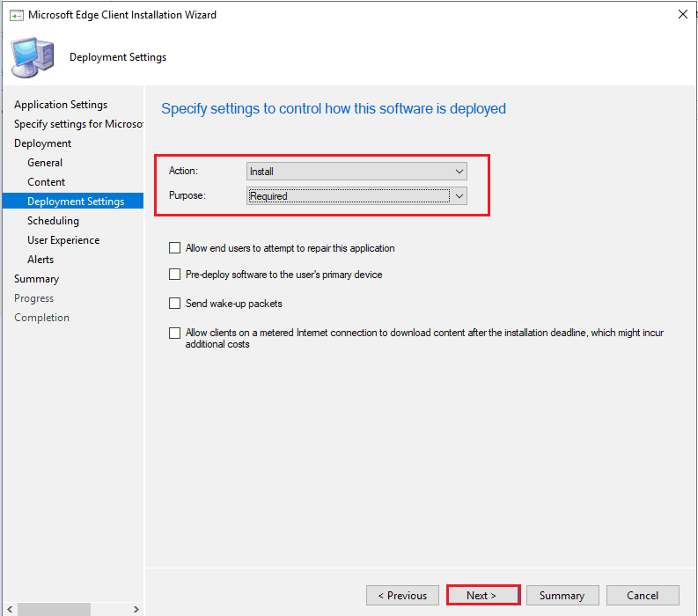Enable Allow end users to repair application

tap(174, 248)
